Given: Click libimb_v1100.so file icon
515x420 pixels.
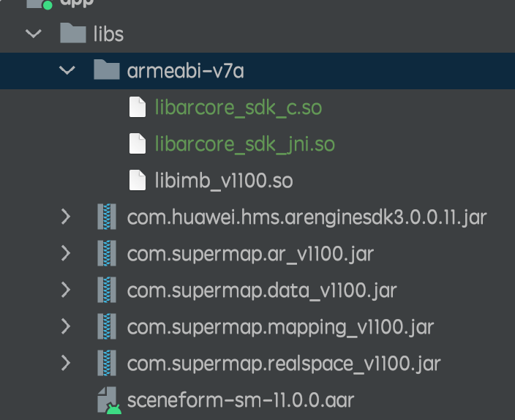Looking at the screenshot, I should coord(138,180).
